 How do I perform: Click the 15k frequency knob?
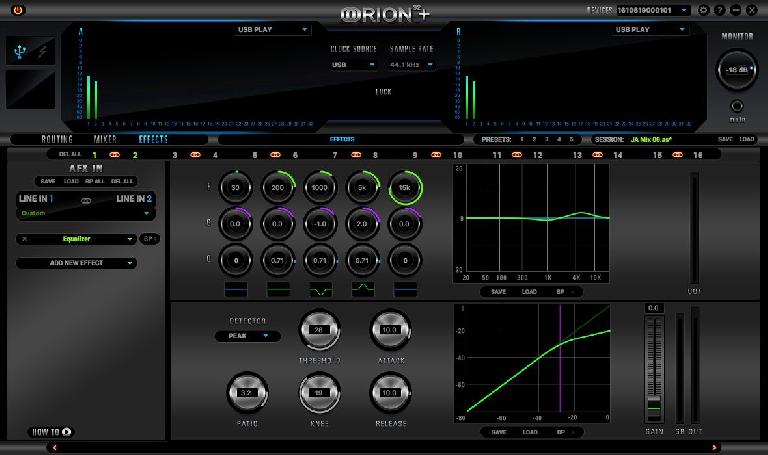(405, 188)
